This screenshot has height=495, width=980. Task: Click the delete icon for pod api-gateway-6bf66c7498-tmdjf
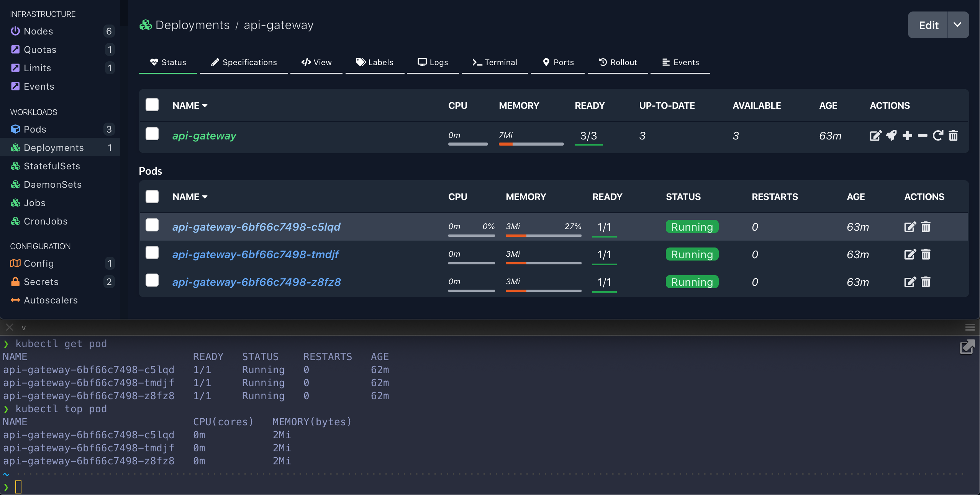(x=926, y=254)
